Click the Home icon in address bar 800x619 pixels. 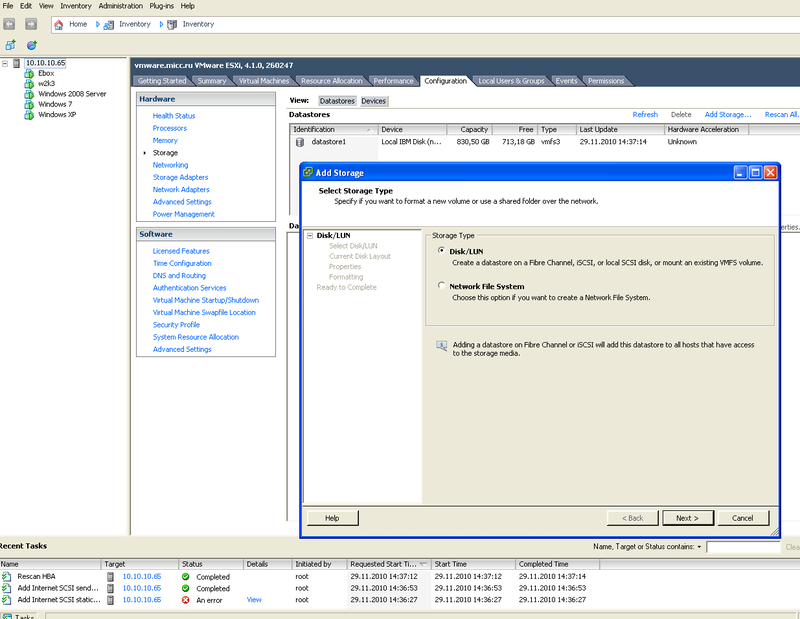click(59, 24)
